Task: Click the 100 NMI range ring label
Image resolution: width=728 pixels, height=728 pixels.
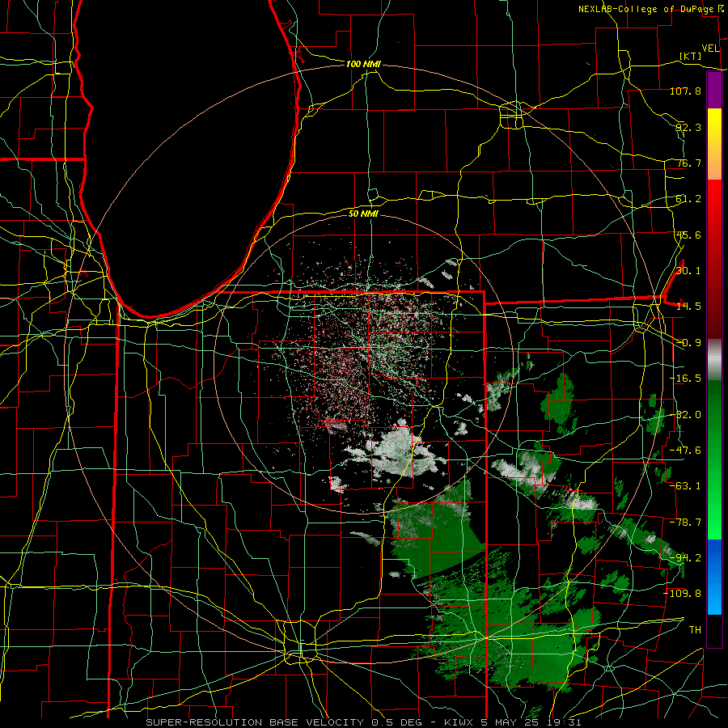Action: 363,64
